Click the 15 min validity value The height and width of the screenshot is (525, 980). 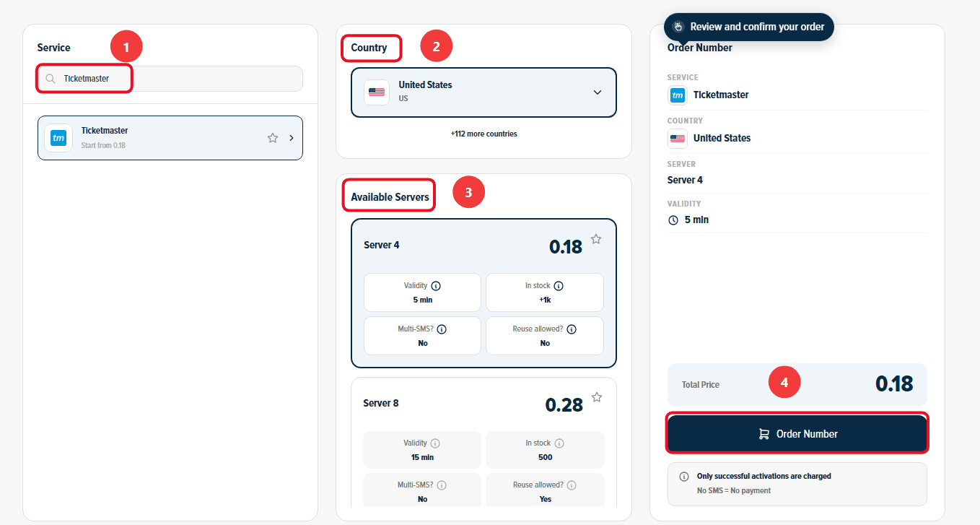pos(422,457)
